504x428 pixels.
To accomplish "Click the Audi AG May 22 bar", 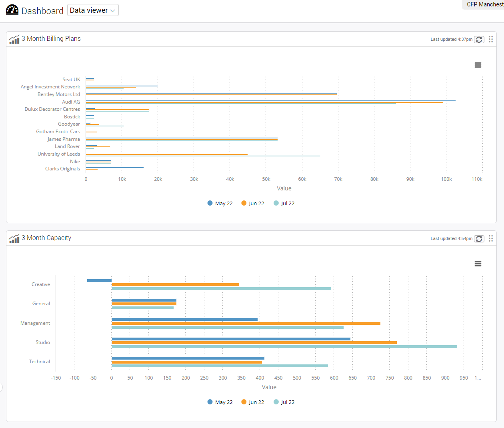I will point(271,100).
